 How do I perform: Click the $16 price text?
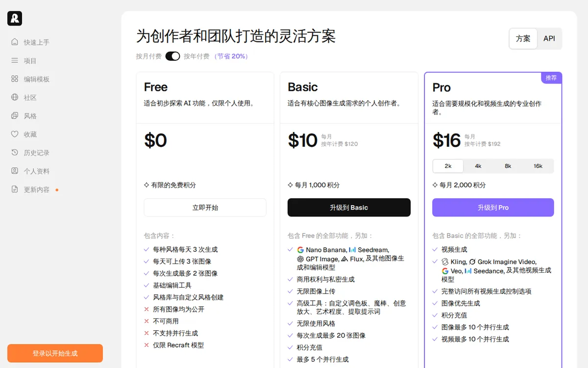[x=446, y=140]
